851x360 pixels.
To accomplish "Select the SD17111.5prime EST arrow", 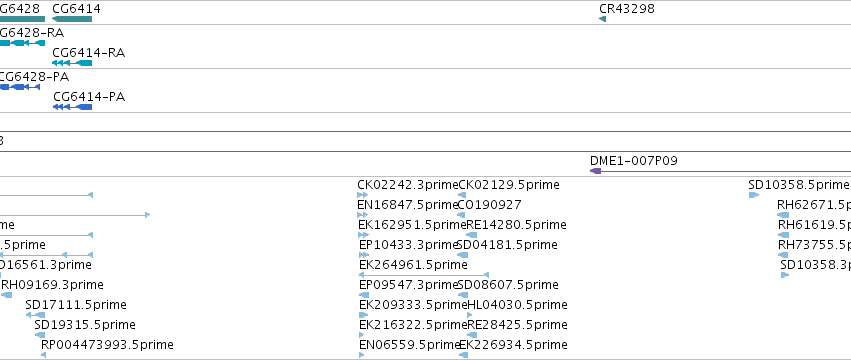I will [35, 315].
